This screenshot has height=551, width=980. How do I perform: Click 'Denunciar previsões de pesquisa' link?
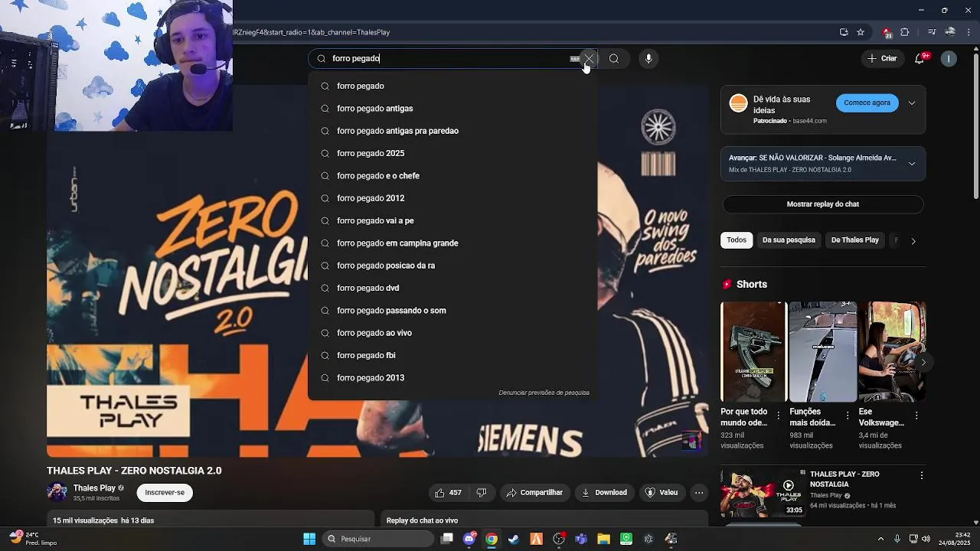pos(544,393)
